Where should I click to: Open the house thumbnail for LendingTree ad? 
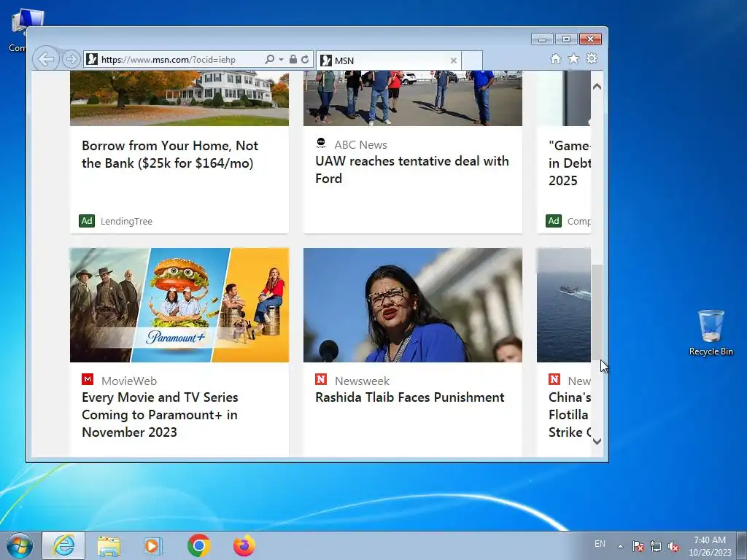click(x=179, y=98)
